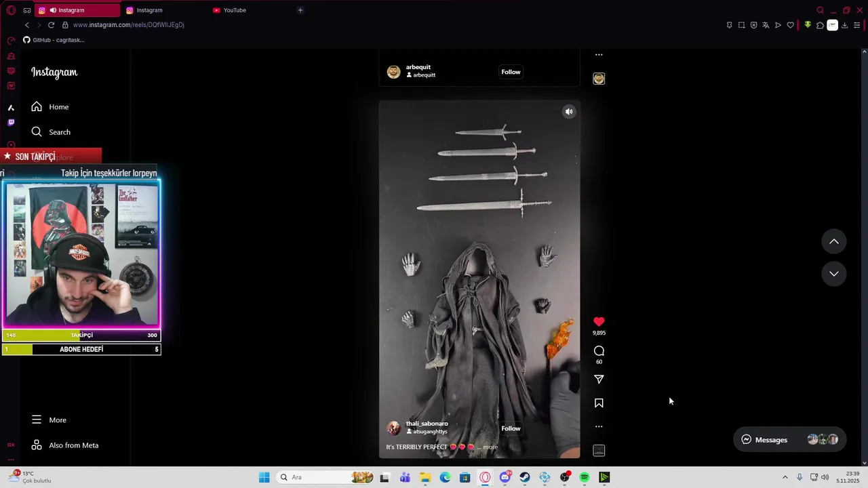Open thali_sabonaro profile link

pyautogui.click(x=427, y=424)
